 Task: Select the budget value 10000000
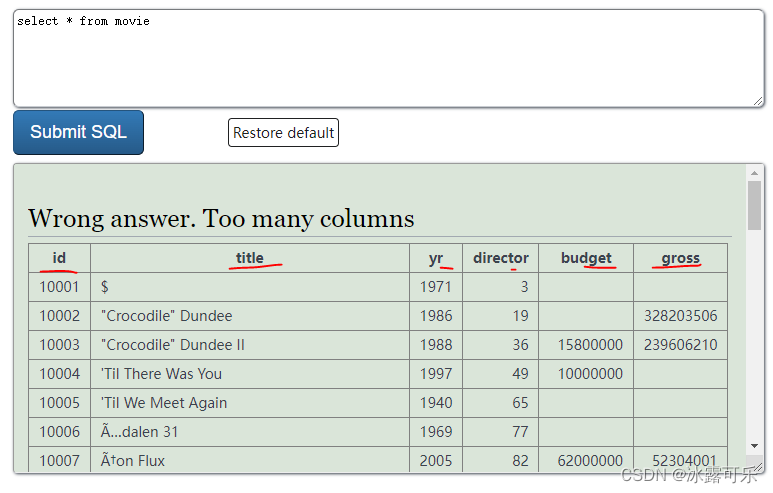pyautogui.click(x=586, y=374)
